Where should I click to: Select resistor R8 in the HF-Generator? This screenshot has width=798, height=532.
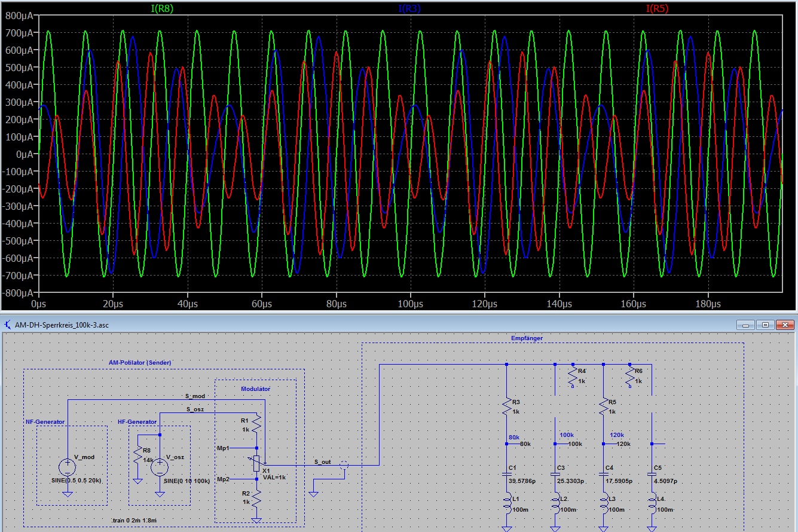138,455
